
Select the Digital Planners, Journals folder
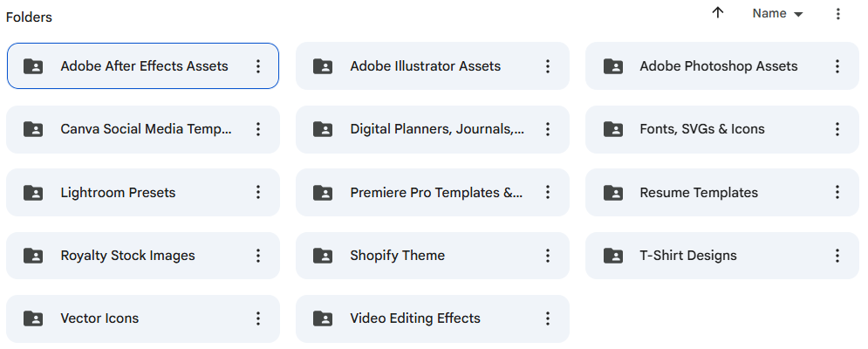tap(433, 129)
